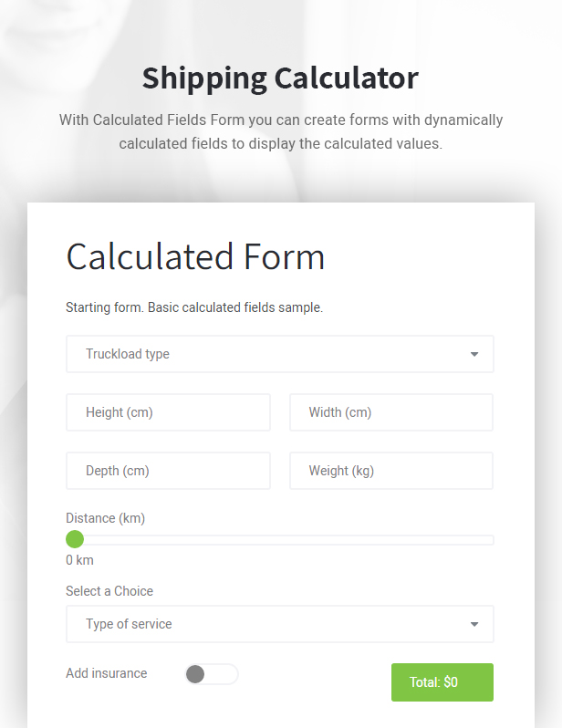Expand the Type of service dropdown
This screenshot has width=562, height=728.
click(279, 624)
